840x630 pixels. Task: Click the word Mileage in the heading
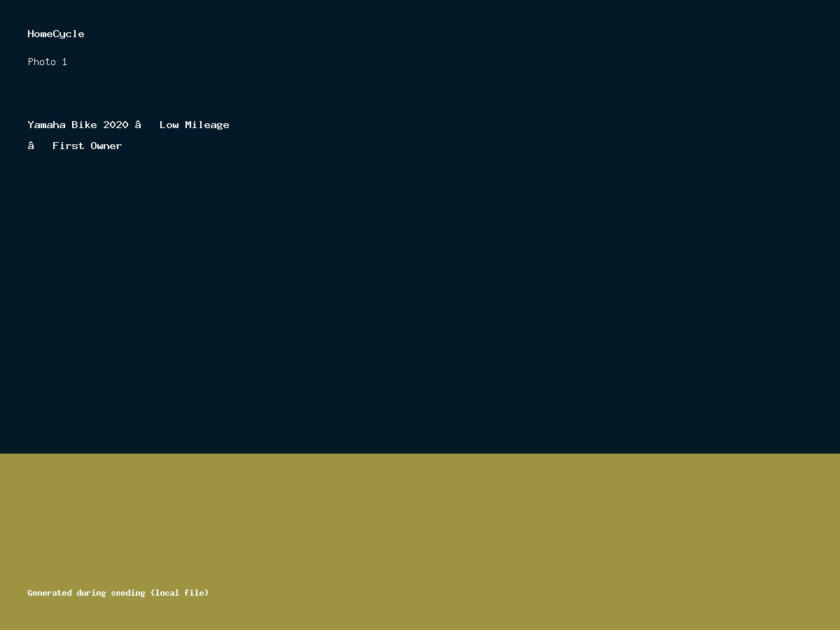coord(206,125)
